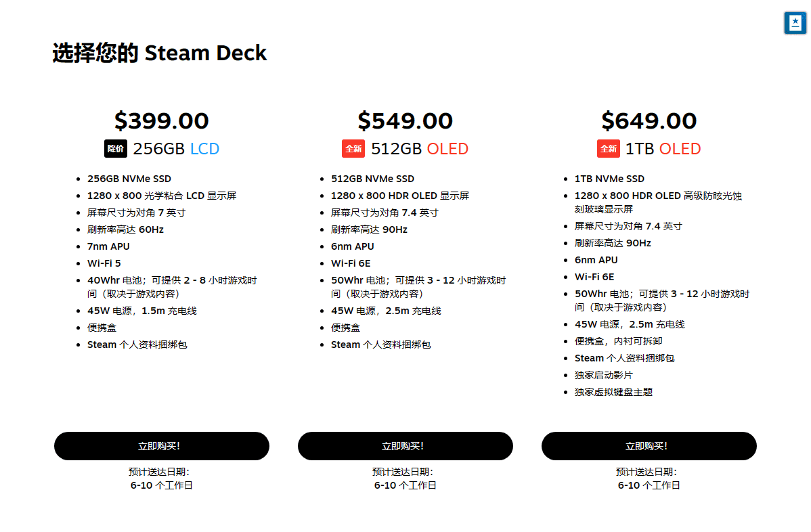
Task: Click the $399.00 price text
Action: click(162, 120)
